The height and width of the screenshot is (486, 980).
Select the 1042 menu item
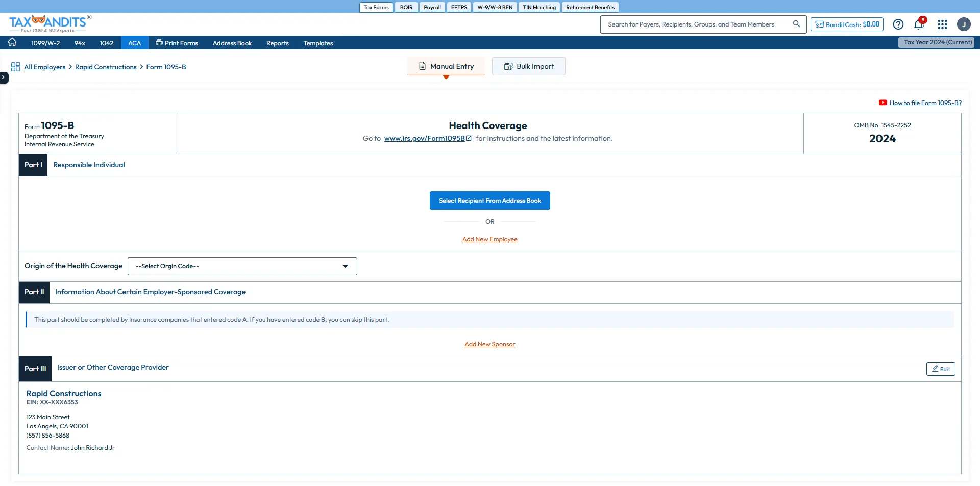pos(107,43)
